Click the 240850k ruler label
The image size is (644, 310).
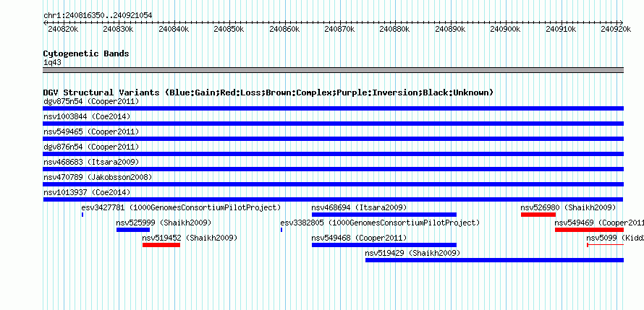[x=229, y=29]
